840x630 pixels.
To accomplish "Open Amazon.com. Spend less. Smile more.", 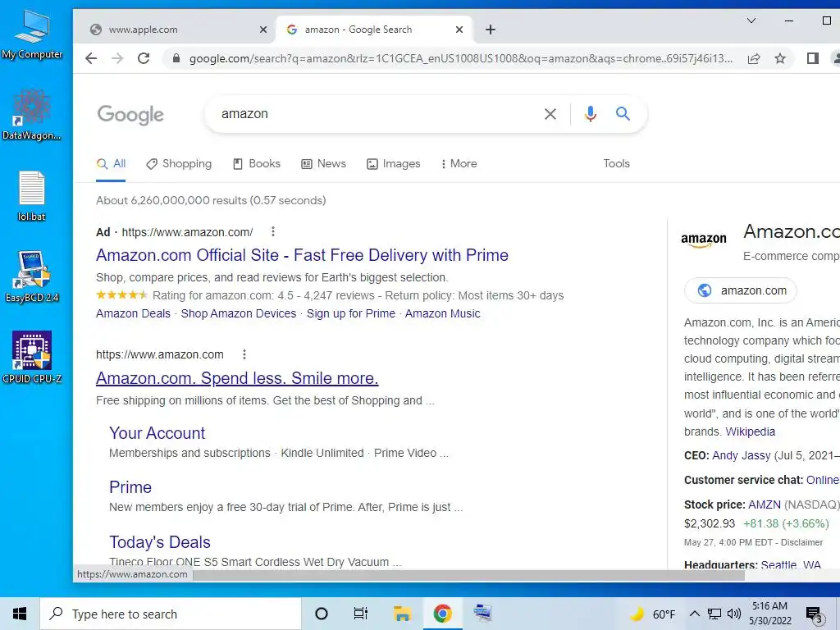I will coord(237,378).
